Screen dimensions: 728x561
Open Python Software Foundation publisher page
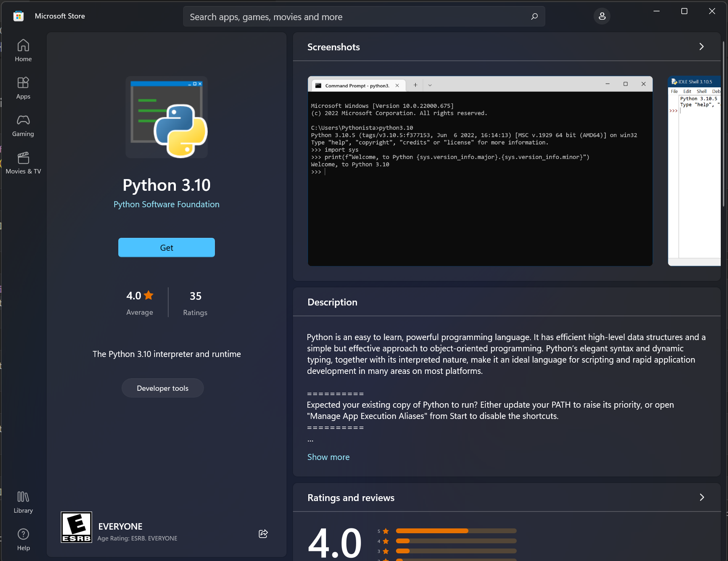166,204
